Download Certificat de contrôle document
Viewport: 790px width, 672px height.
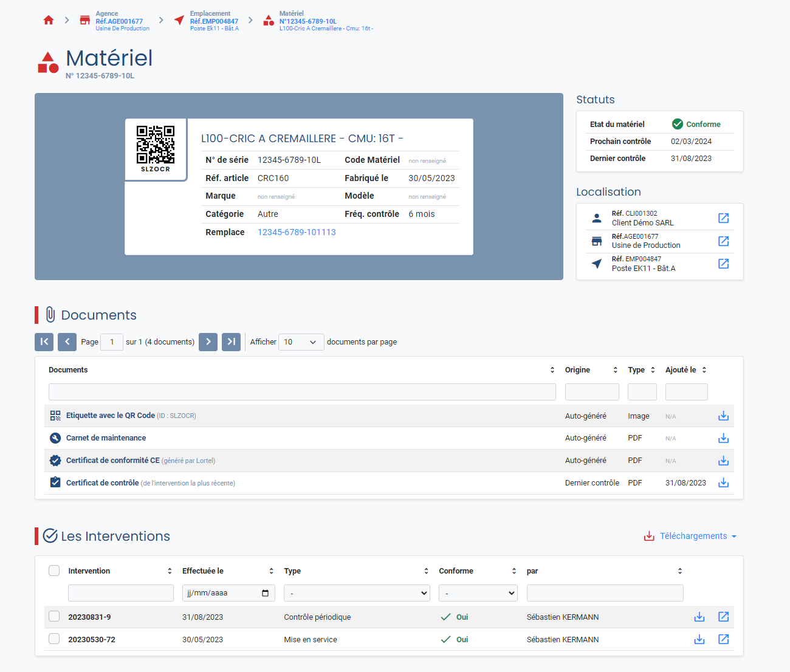pos(723,483)
